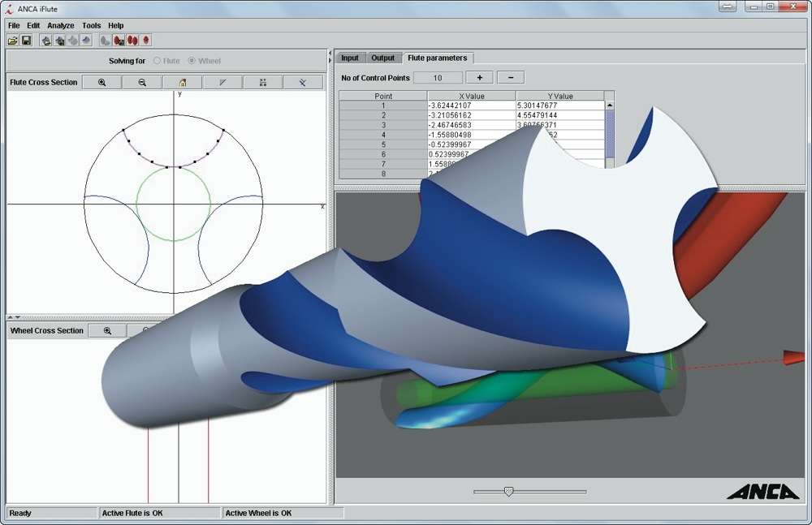Click the Active Wheel is OK status
Screen dimensions: 812x525
click(x=258, y=513)
